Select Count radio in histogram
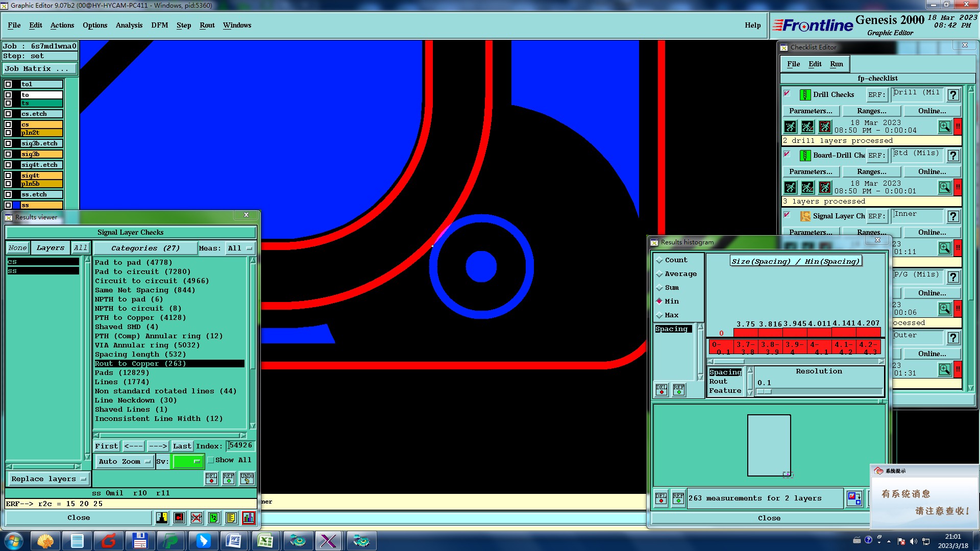 coord(659,260)
